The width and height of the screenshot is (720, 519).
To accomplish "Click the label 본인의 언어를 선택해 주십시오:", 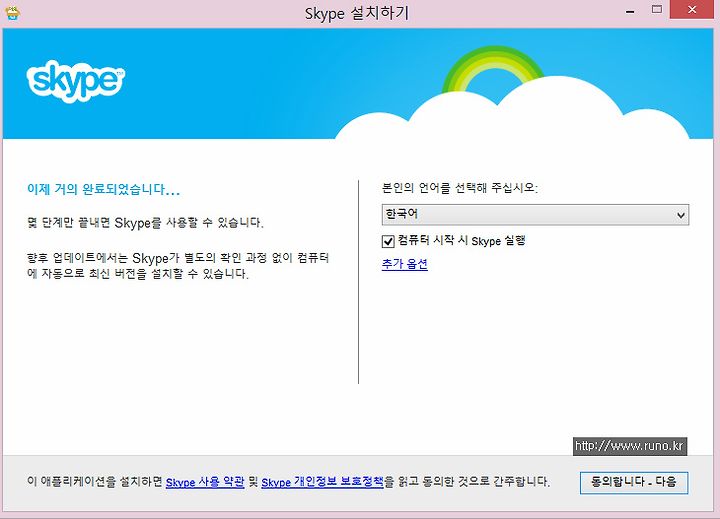I will pyautogui.click(x=460, y=188).
